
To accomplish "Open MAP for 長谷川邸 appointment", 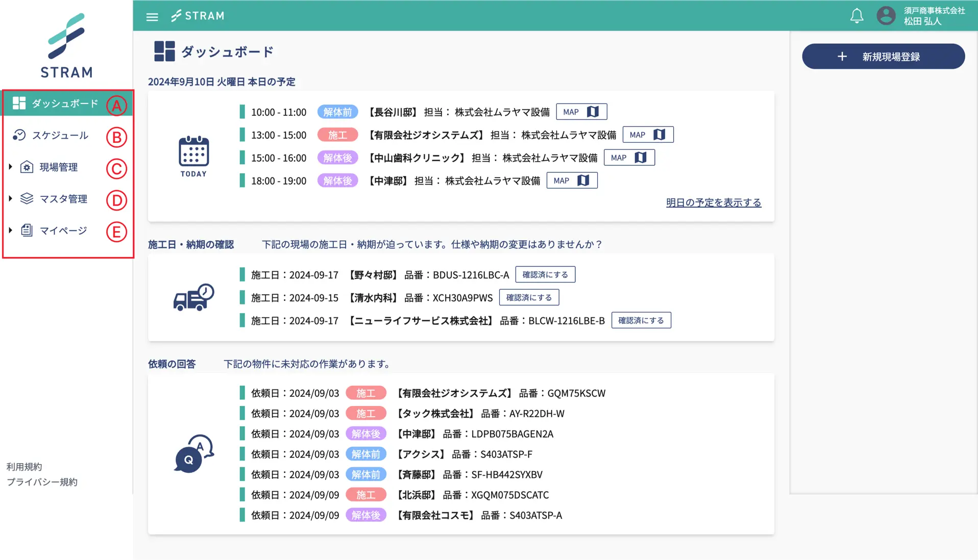I will tap(581, 112).
